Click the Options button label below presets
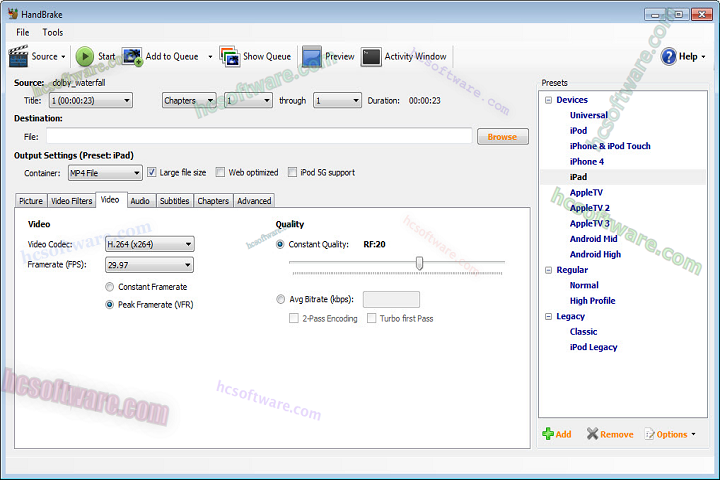720x480 pixels. (672, 435)
